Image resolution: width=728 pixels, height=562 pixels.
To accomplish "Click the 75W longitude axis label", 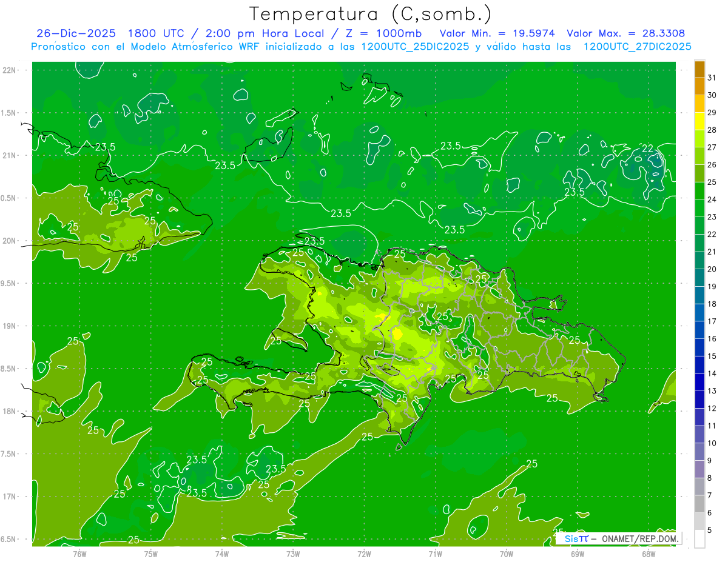I will tap(151, 554).
